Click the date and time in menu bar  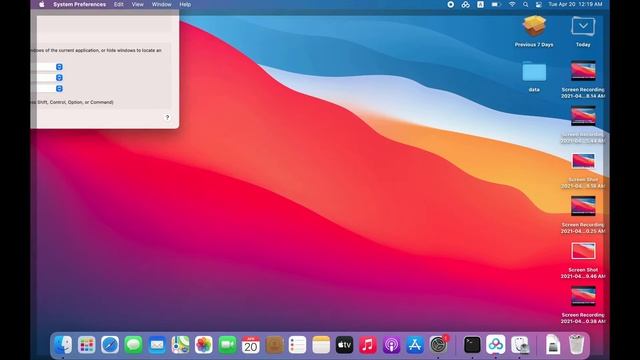pyautogui.click(x=575, y=4)
